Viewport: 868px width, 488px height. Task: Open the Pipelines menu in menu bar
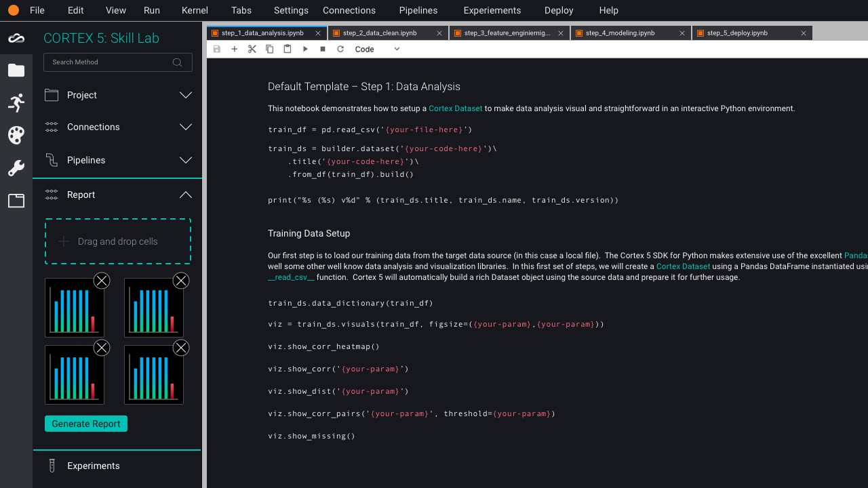tap(418, 10)
